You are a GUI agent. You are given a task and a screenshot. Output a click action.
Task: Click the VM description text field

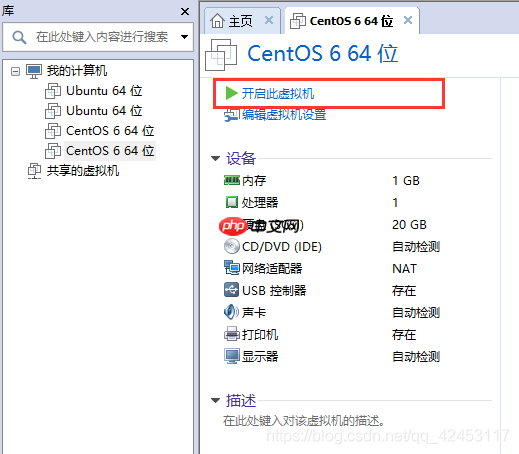pyautogui.click(x=303, y=421)
